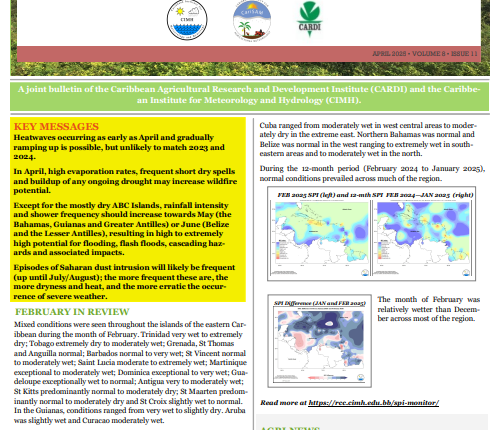Click the 'FEB 2025 SPI (left)' map caption
Viewport: 502px width, 430px height.
375,195
